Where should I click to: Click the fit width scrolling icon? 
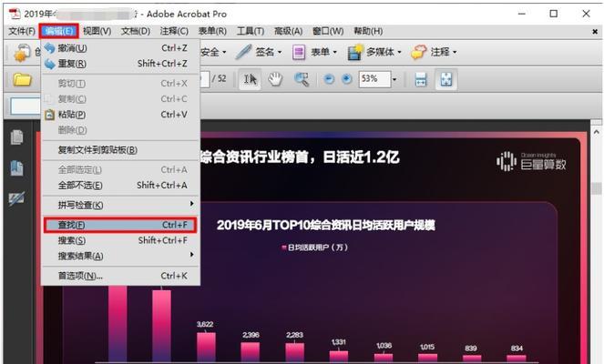tap(421, 80)
